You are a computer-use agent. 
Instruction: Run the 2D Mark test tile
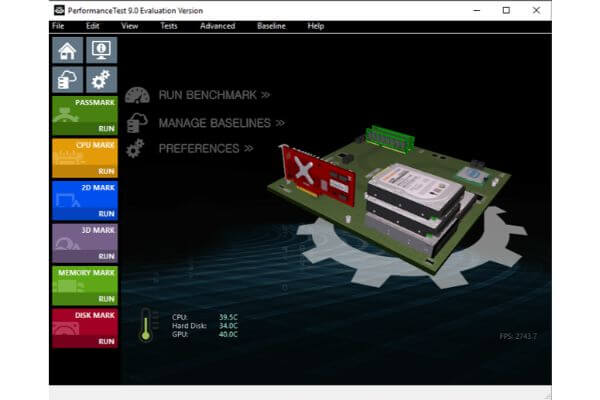point(85,201)
